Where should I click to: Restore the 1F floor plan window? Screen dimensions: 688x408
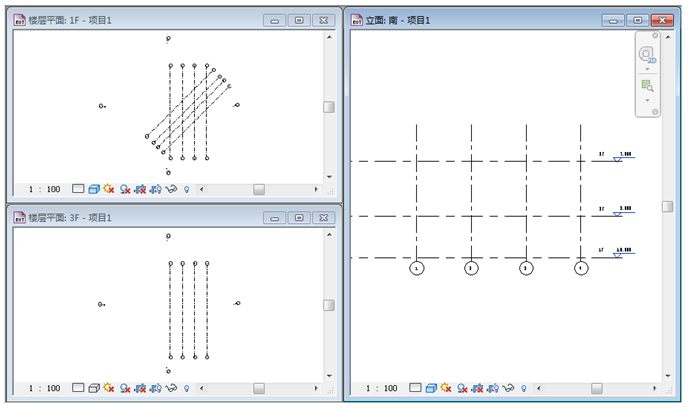298,20
